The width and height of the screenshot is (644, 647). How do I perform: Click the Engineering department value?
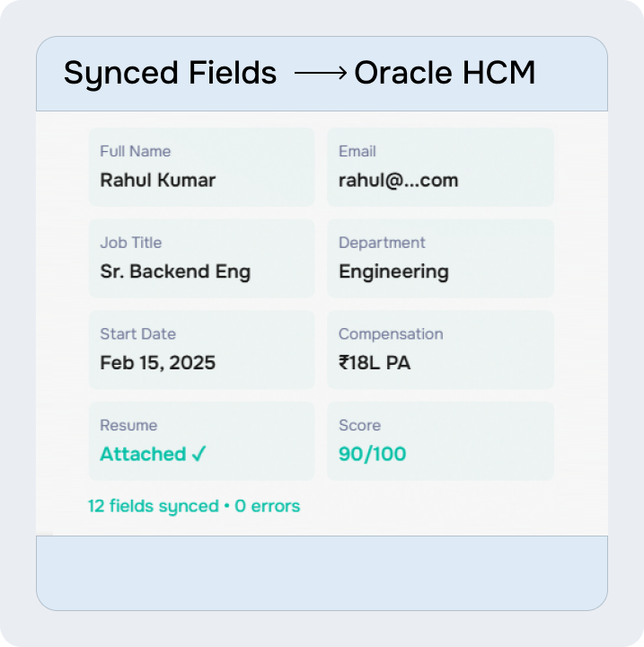click(x=393, y=271)
